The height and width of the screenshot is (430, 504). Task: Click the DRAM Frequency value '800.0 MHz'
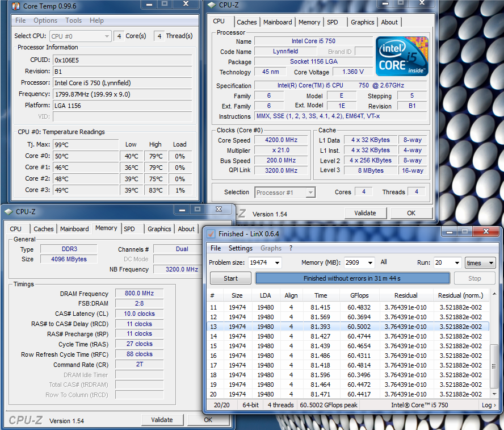click(139, 293)
